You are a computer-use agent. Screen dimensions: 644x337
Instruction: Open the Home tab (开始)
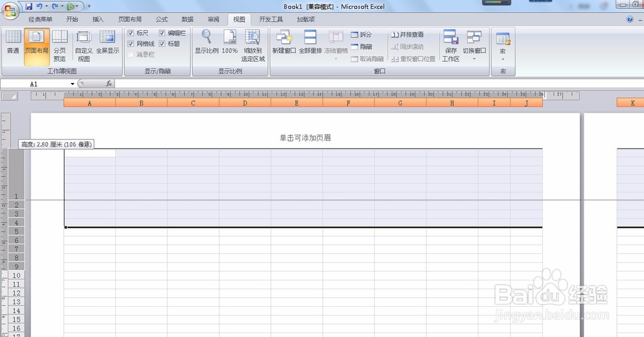click(x=72, y=19)
